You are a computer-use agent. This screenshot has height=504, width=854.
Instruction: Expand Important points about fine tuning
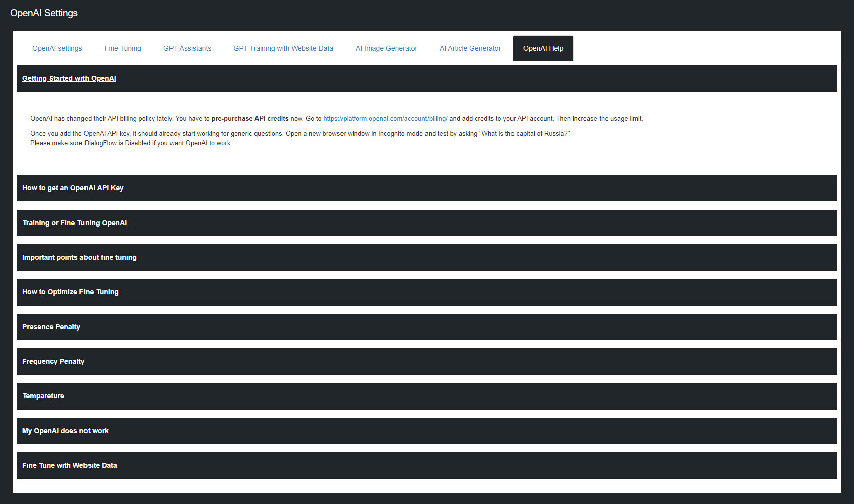(x=427, y=257)
